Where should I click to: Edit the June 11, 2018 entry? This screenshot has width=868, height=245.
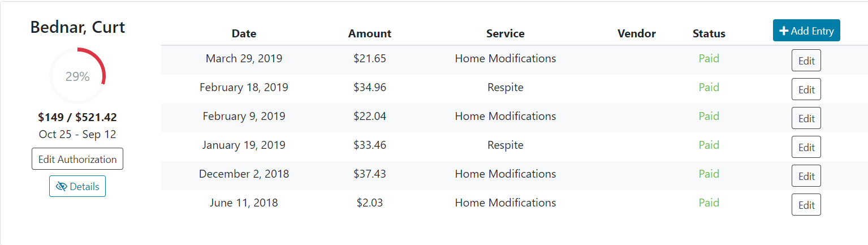click(806, 205)
